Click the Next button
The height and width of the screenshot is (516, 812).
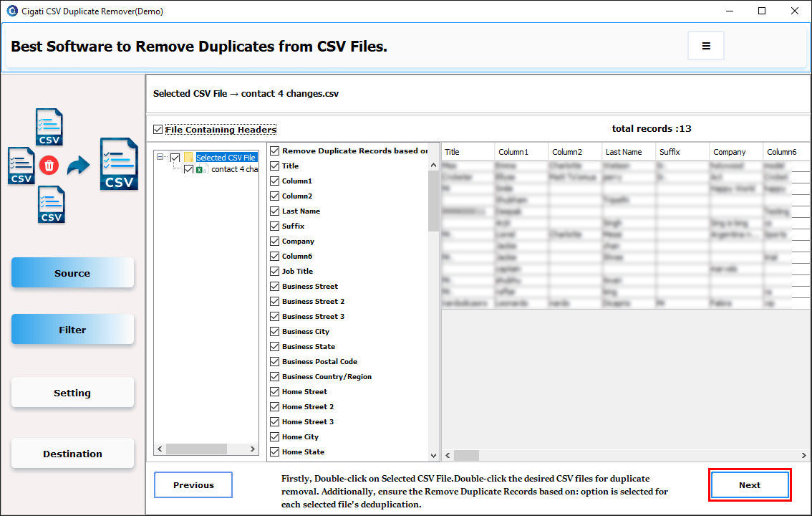749,485
